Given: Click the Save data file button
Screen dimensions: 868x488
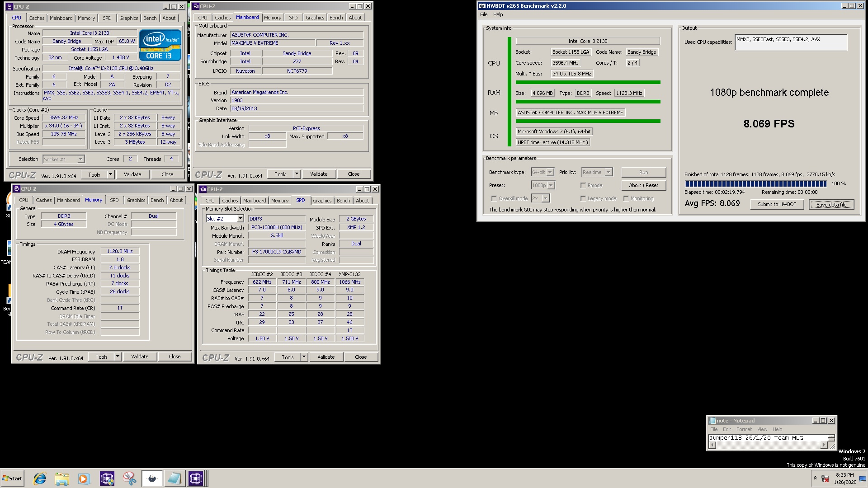Looking at the screenshot, I should pos(831,205).
